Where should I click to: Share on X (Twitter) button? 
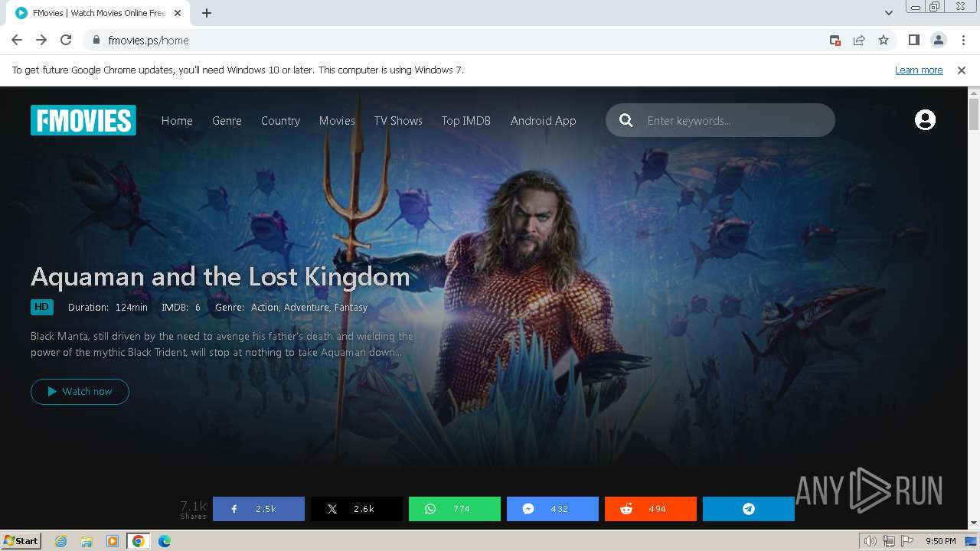357,509
